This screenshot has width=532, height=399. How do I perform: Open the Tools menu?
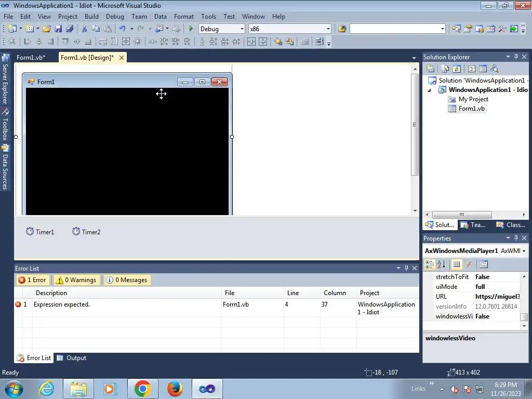208,16
